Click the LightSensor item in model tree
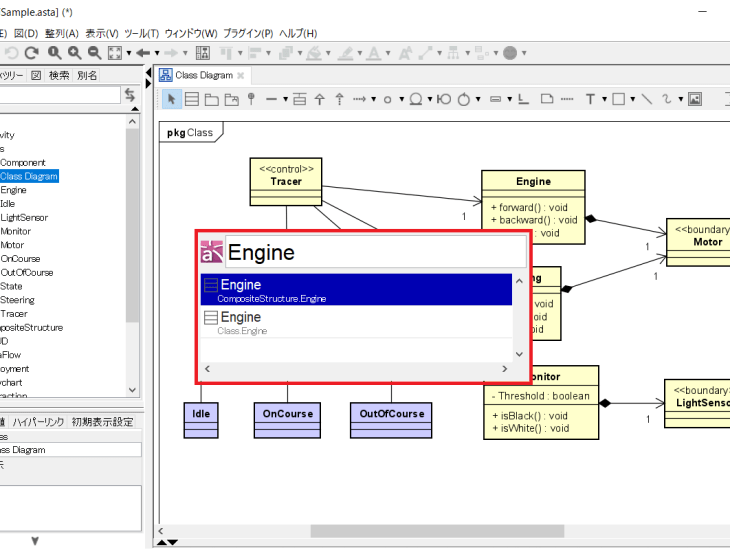Image resolution: width=730 pixels, height=550 pixels. click(24, 217)
